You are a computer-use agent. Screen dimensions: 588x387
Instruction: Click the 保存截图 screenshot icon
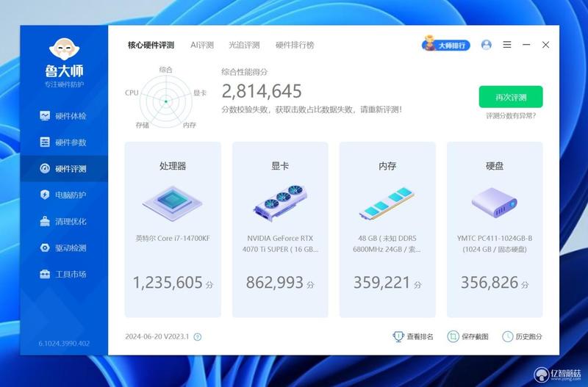point(453,336)
